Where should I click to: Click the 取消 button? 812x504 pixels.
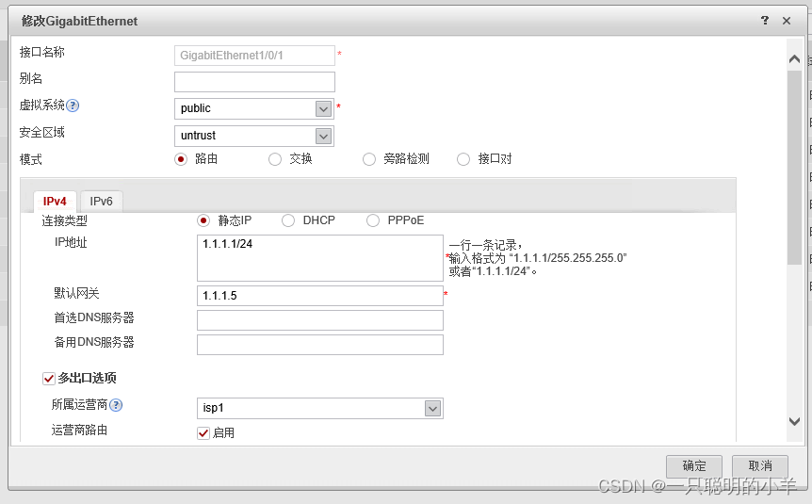coord(760,465)
